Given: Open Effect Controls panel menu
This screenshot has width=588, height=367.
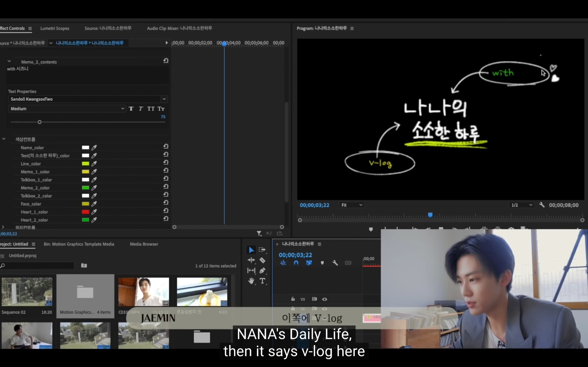Looking at the screenshot, I should (x=30, y=29).
